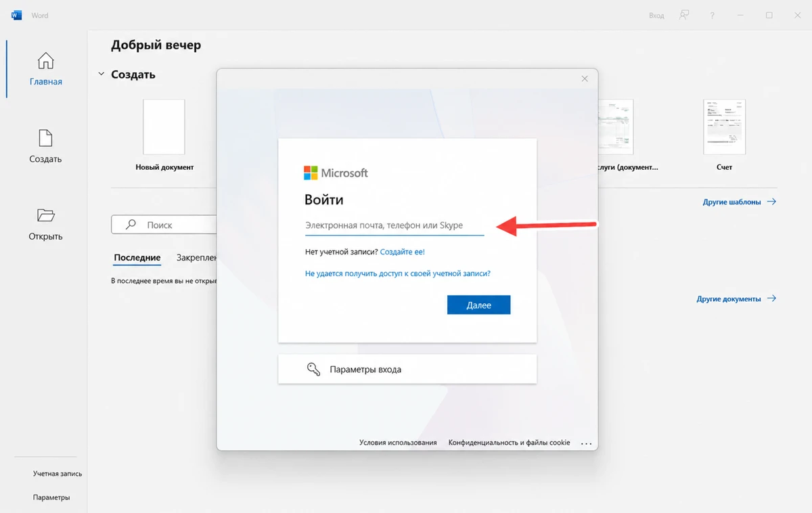Viewport: 812px width, 513px height.
Task: Open Параметры in the sidebar bottom
Action: [x=51, y=497]
